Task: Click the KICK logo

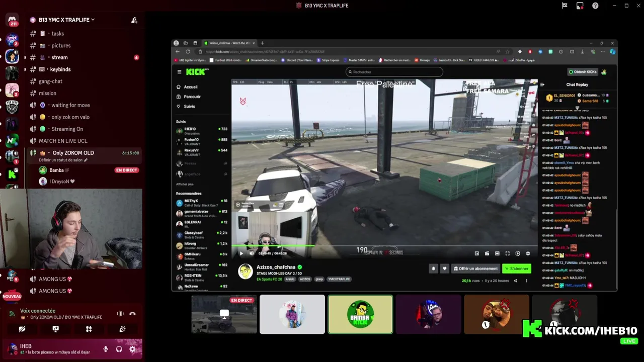Action: 195,72
